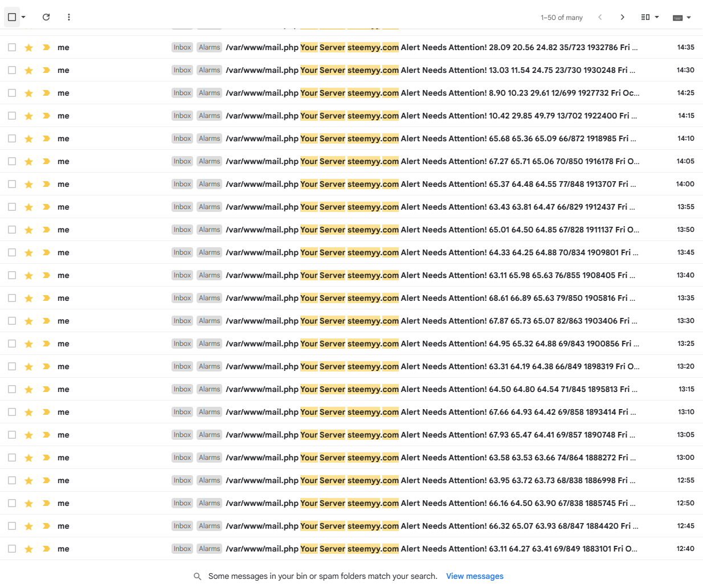The height and width of the screenshot is (588, 703).
Task: Toggle importance marker on 13:35 email
Action: coord(46,298)
